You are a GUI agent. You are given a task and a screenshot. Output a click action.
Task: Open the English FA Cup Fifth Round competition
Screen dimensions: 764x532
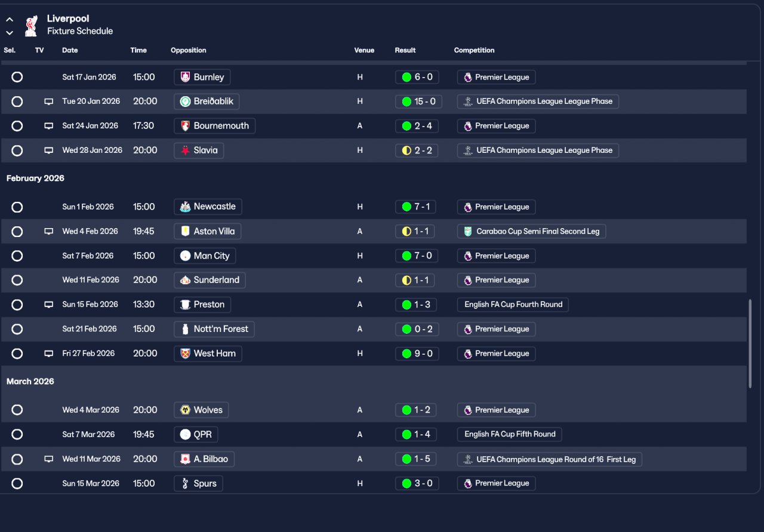(x=510, y=435)
